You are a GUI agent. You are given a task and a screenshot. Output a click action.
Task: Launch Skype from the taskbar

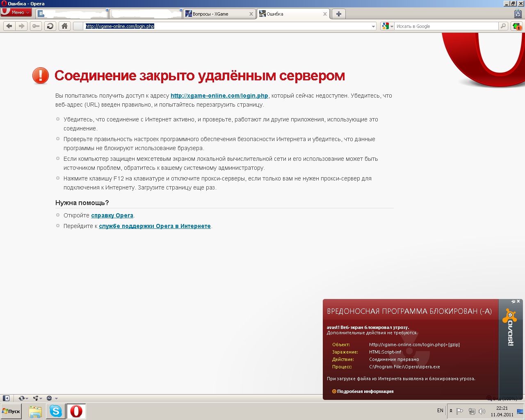(x=55, y=411)
